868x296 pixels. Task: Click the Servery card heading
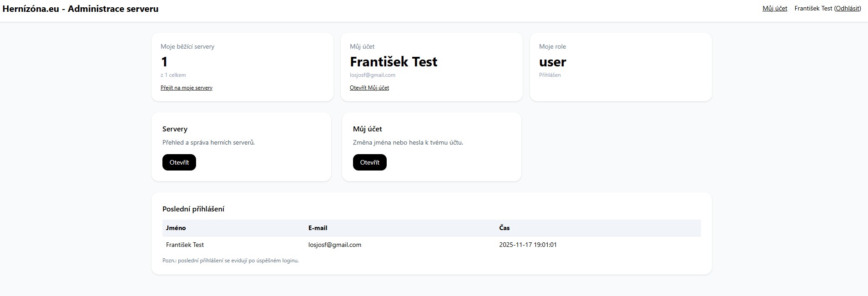click(175, 129)
